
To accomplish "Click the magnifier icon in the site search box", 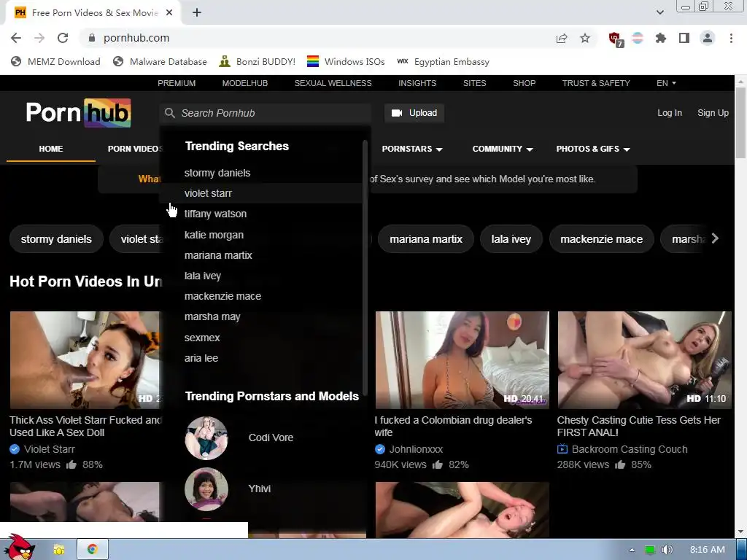I will (170, 113).
